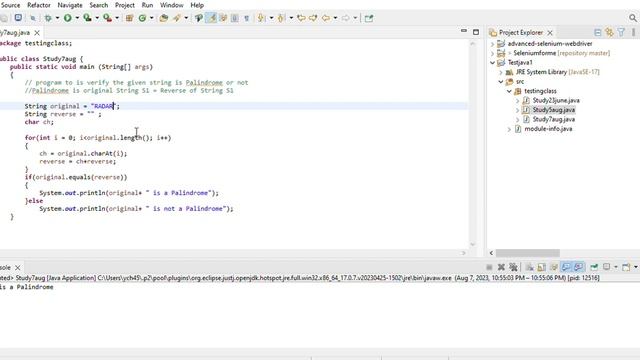Viewport: 640px width, 360px height.
Task: Click the External Tools run icon
Action: pos(107,18)
